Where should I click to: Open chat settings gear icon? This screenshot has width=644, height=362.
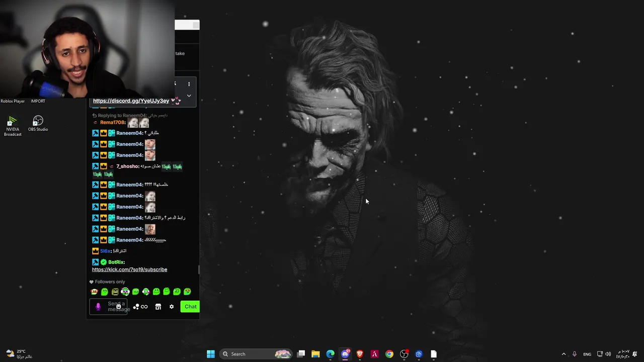point(172,307)
